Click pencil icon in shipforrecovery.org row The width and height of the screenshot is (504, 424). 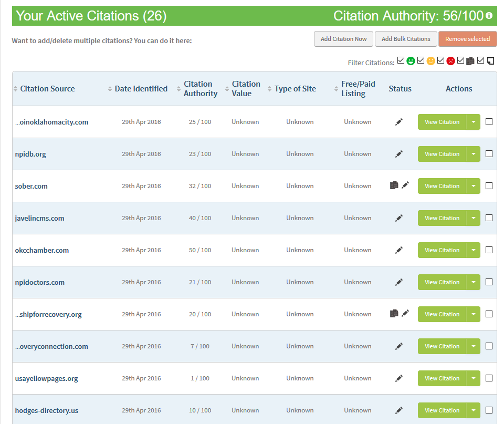pos(405,313)
